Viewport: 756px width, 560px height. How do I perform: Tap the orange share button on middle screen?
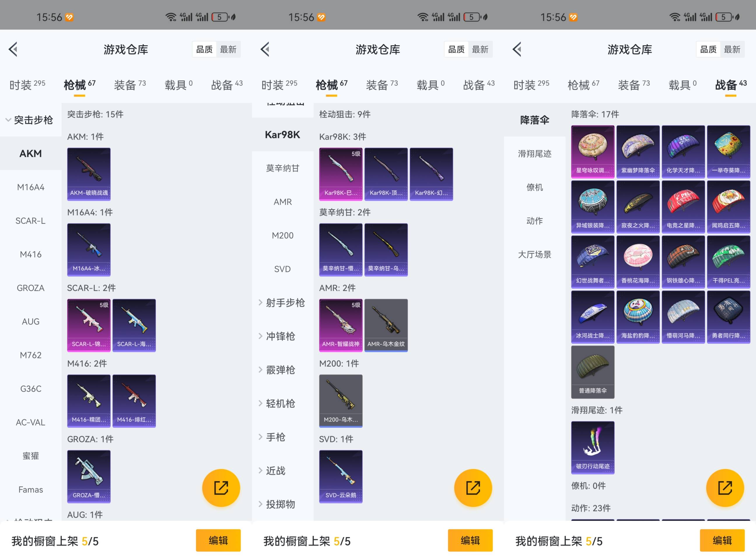473,488
